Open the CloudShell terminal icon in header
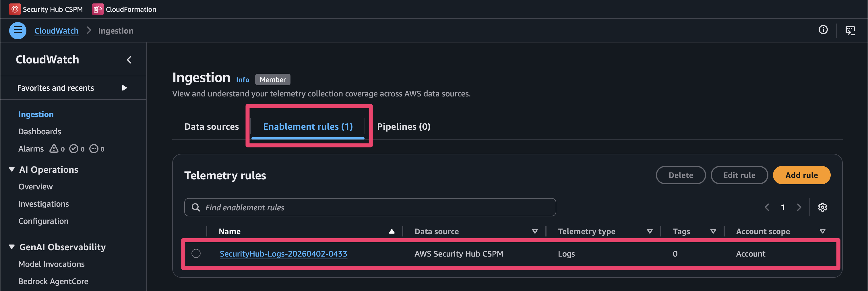The image size is (868, 291). [850, 31]
